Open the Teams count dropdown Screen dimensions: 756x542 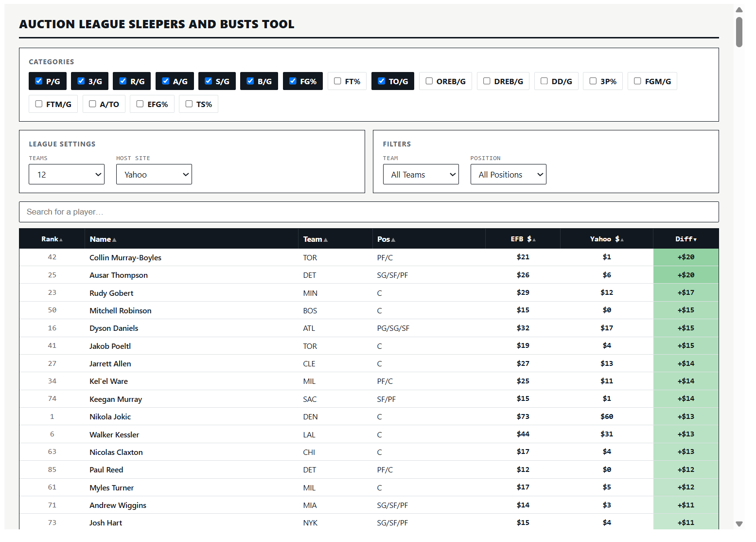(67, 174)
